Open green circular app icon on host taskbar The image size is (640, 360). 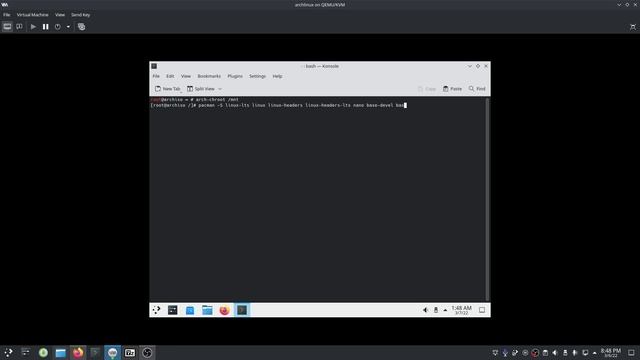click(43, 353)
